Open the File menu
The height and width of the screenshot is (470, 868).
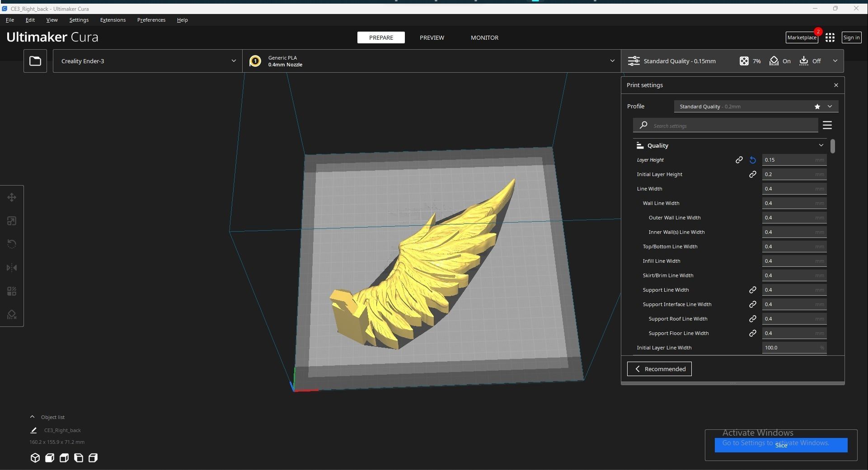click(10, 20)
